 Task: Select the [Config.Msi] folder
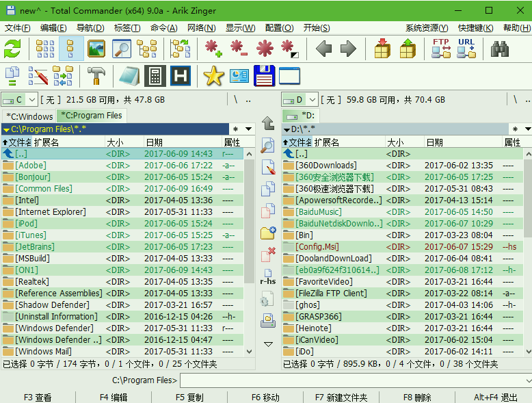pyautogui.click(x=403, y=247)
